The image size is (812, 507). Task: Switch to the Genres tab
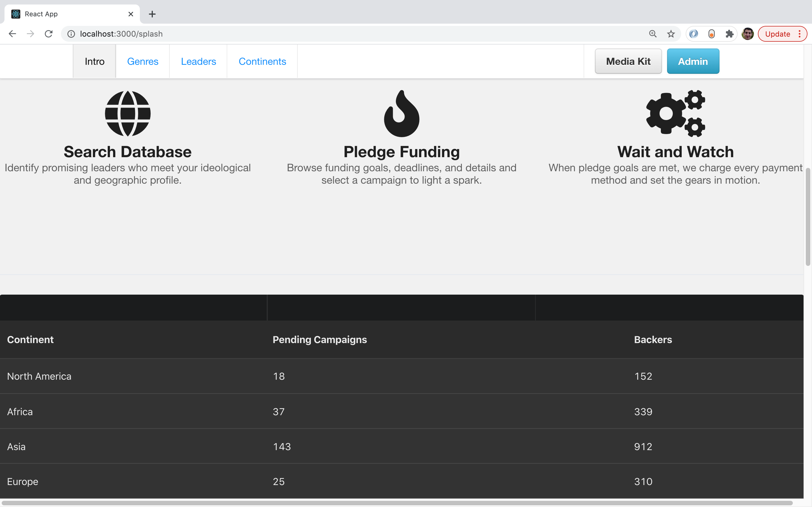143,61
